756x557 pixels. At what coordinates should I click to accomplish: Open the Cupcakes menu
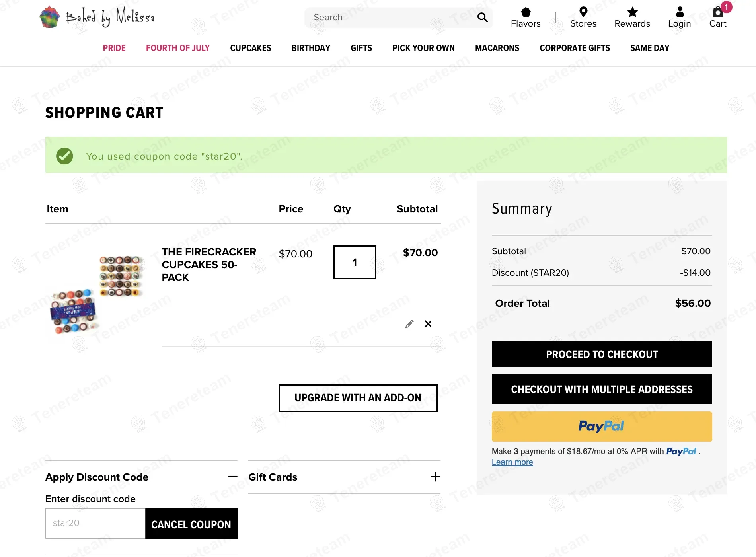tap(250, 48)
